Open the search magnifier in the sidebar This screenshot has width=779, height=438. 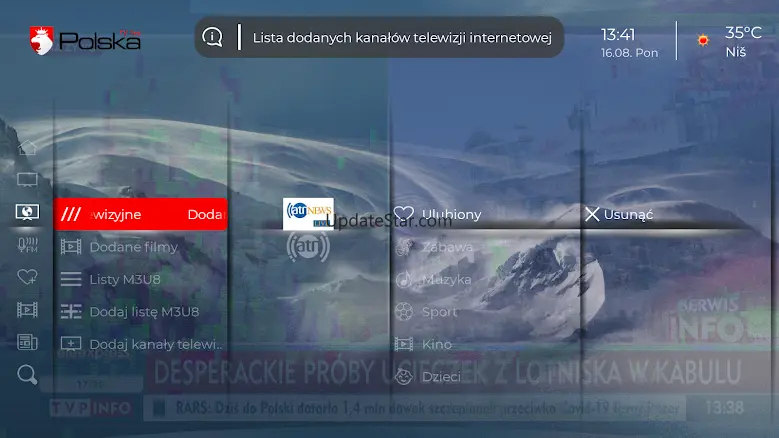(x=27, y=375)
